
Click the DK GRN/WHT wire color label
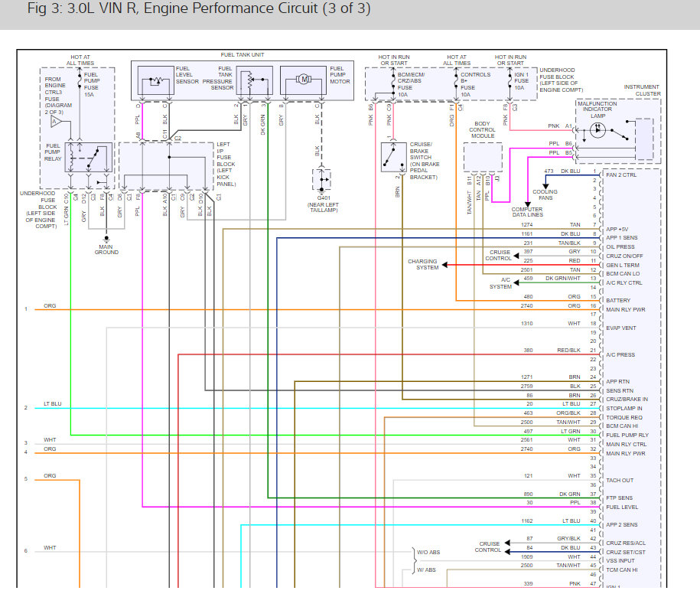[x=563, y=279]
